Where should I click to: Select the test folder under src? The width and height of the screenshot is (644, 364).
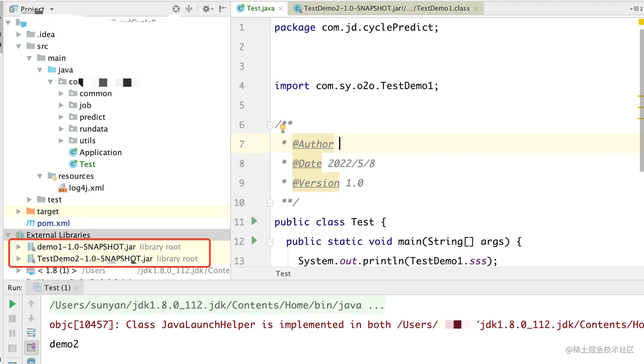(55, 199)
